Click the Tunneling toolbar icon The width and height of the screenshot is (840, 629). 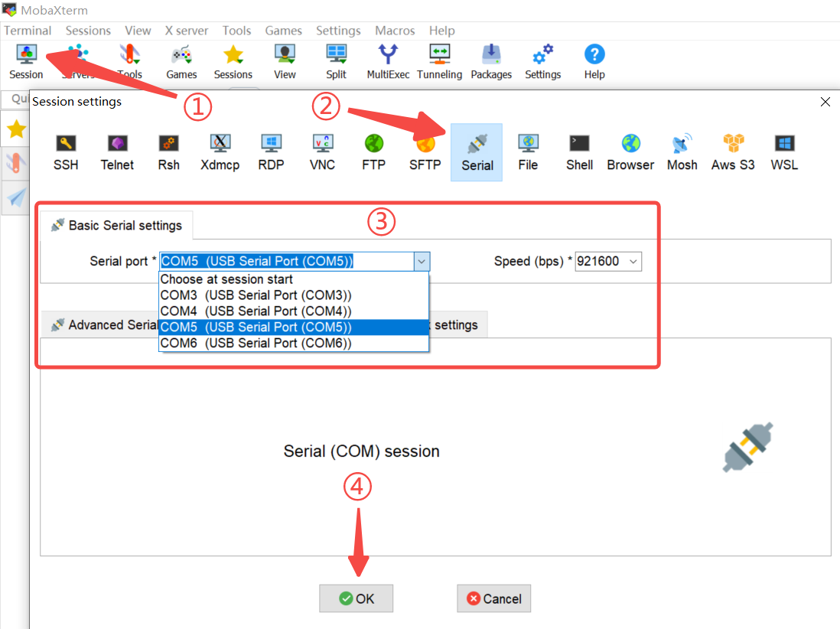(439, 62)
